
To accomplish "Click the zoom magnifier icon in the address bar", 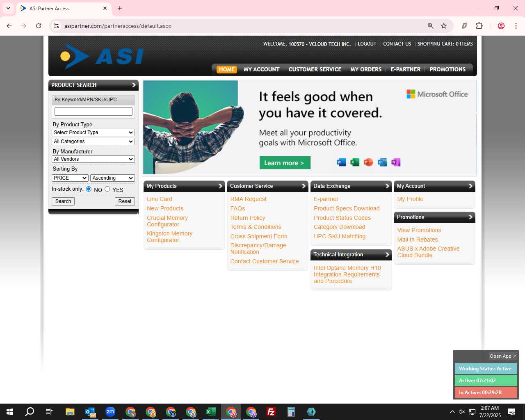I will tap(430, 26).
